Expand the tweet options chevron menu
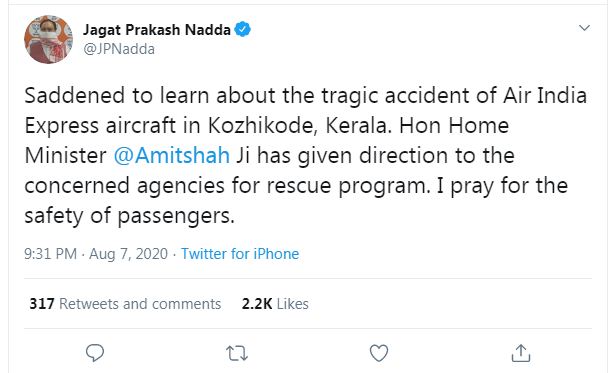Image resolution: width=613 pixels, height=373 pixels. (584, 28)
